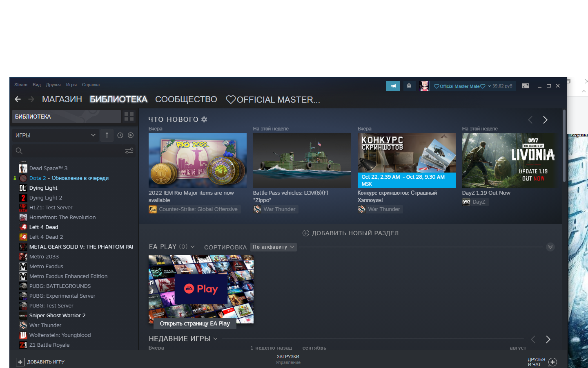This screenshot has height=368, width=588.
Task: Expand the ИГРЫ category dropdown
Action: (55, 135)
